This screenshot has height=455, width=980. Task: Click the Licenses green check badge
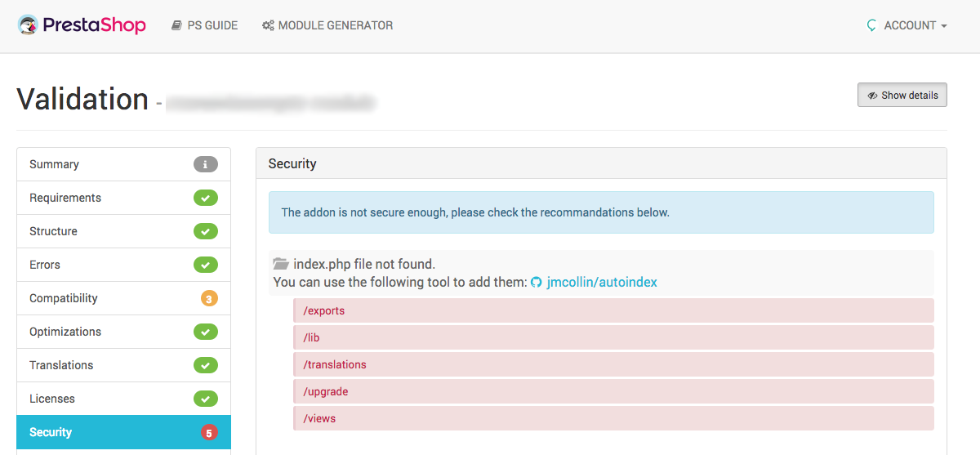click(206, 399)
